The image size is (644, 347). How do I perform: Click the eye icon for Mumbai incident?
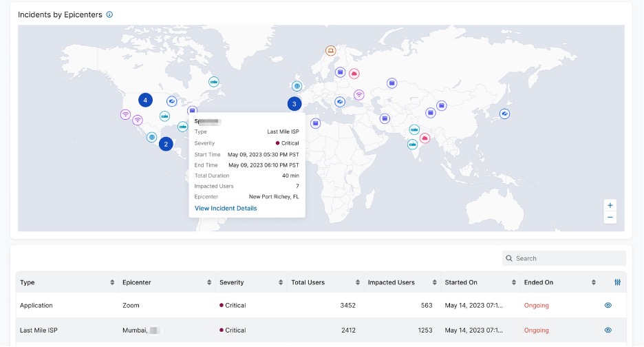click(608, 330)
